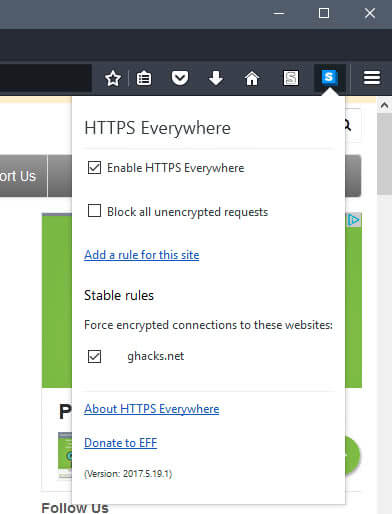The width and height of the screenshot is (392, 514).
Task: Click the address bar field
Action: click(46, 78)
